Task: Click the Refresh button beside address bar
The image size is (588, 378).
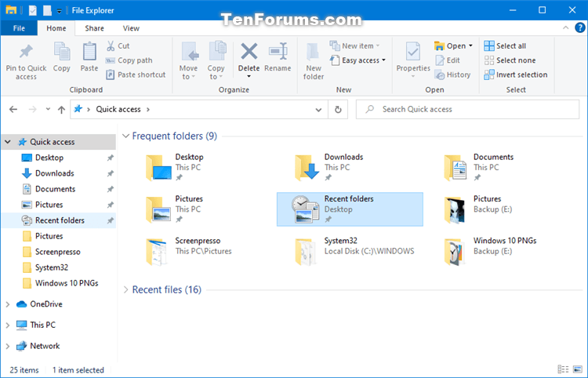Action: click(338, 110)
